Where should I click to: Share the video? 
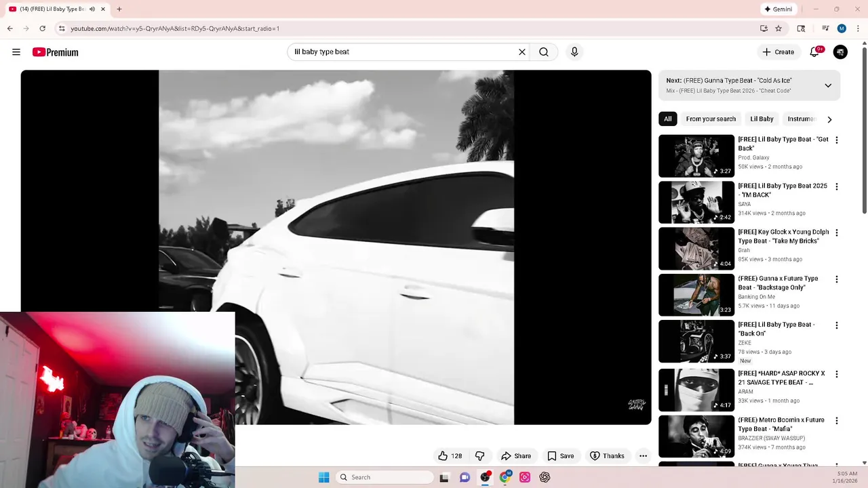(x=516, y=456)
